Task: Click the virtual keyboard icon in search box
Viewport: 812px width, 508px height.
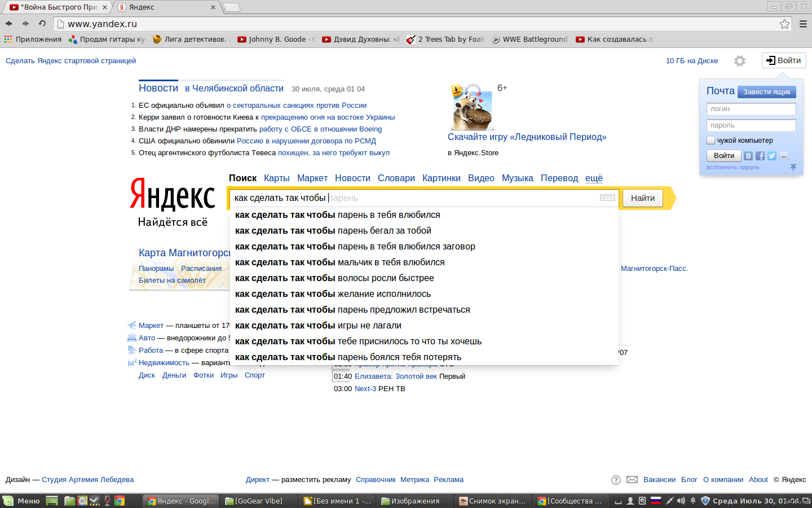Action: pos(607,198)
